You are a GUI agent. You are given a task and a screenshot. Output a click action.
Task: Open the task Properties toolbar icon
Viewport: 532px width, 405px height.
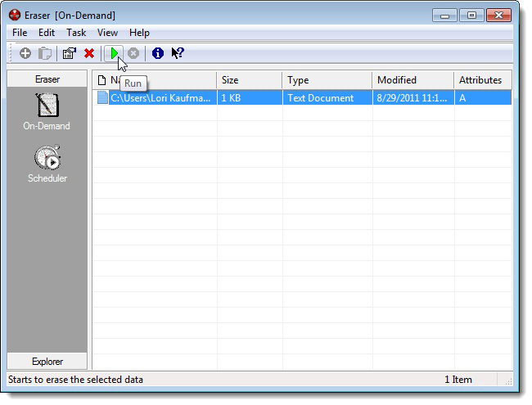pyautogui.click(x=70, y=53)
